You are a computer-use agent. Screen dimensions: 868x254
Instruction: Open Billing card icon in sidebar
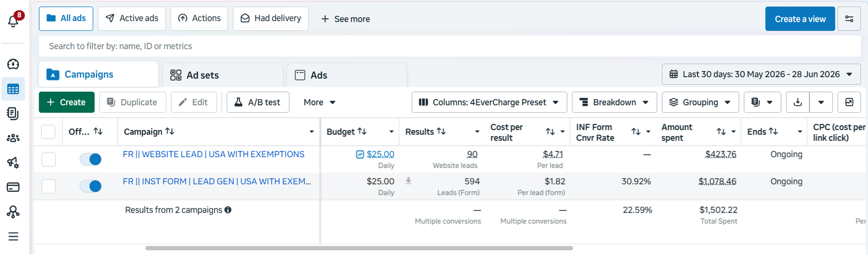13,187
